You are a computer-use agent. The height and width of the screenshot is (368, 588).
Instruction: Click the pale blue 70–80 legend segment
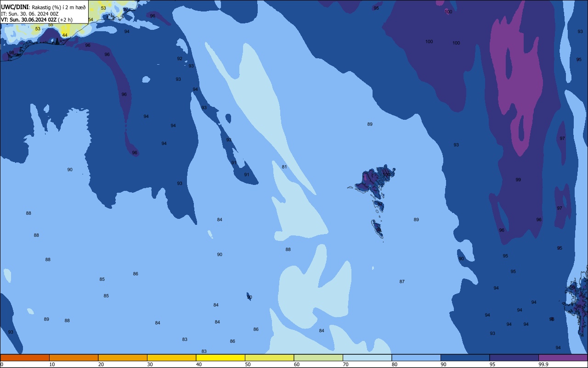pos(367,357)
